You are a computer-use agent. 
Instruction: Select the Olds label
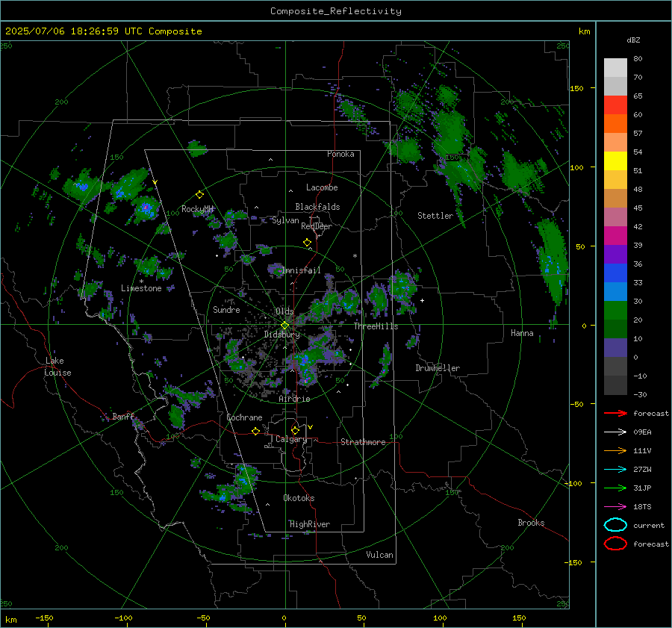[x=284, y=311]
